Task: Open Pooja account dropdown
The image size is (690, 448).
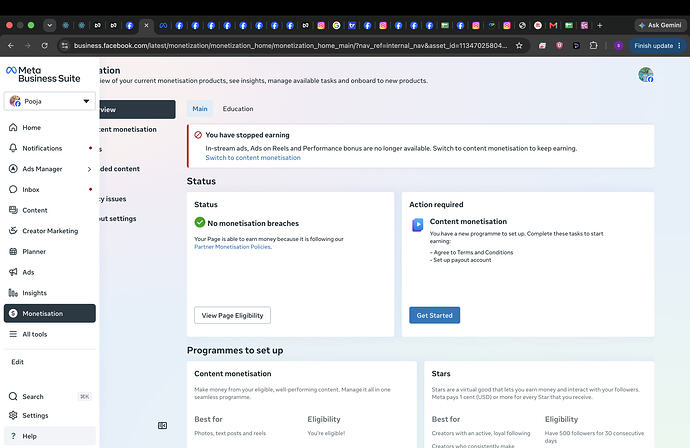Action: click(50, 101)
